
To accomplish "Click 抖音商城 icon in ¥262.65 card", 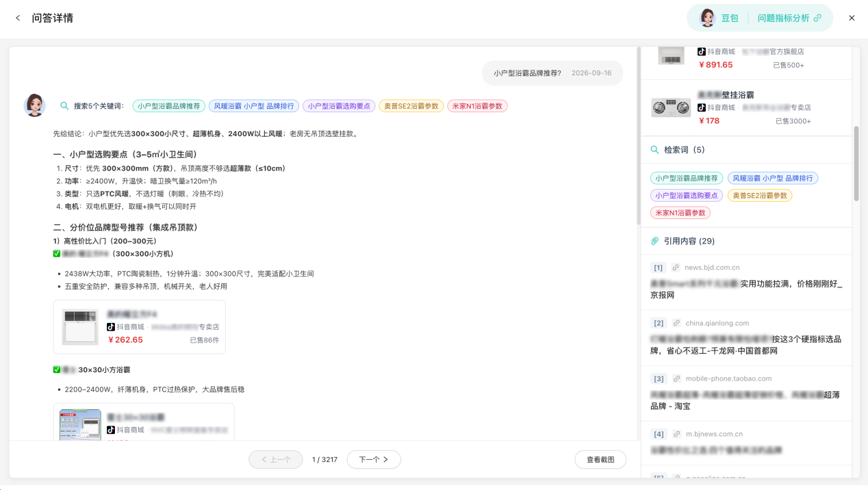I will pyautogui.click(x=111, y=327).
